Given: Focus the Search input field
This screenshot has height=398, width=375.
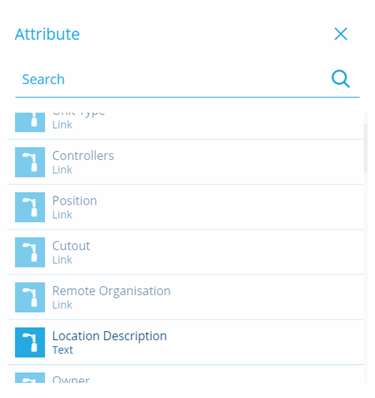Looking at the screenshot, I should point(172,79).
